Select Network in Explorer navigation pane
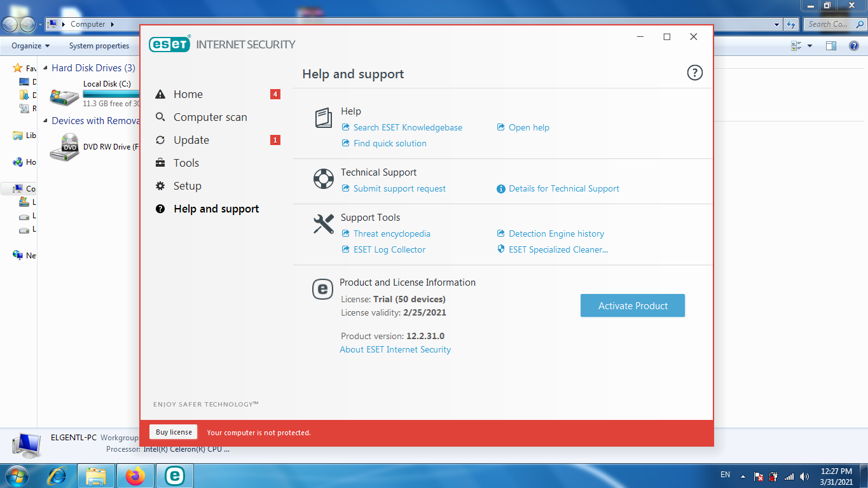This screenshot has width=868, height=488. pyautogui.click(x=25, y=255)
